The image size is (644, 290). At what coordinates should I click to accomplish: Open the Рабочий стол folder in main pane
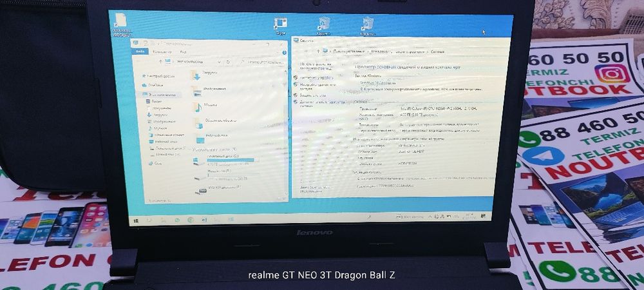[211, 137]
